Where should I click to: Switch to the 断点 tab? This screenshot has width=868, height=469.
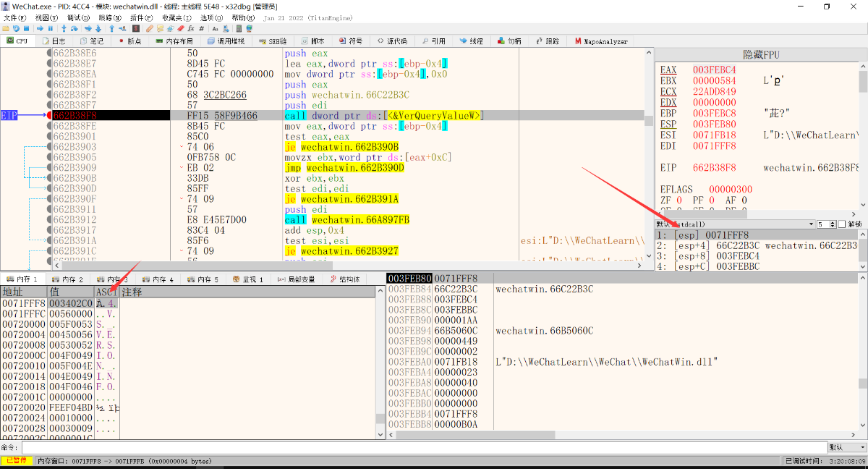point(129,41)
